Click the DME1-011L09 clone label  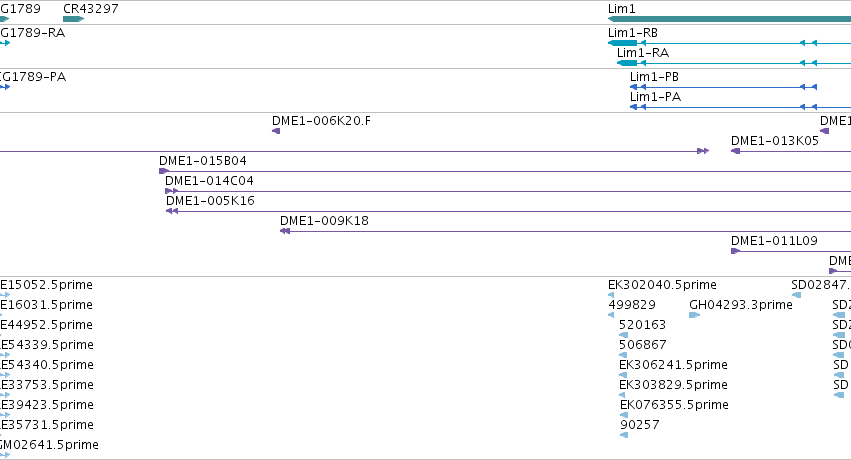774,240
